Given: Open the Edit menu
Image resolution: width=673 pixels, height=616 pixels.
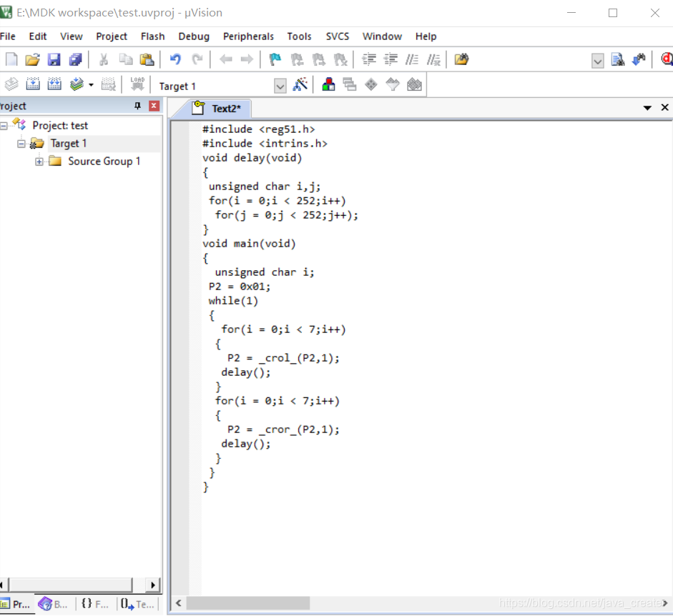Looking at the screenshot, I should tap(38, 36).
